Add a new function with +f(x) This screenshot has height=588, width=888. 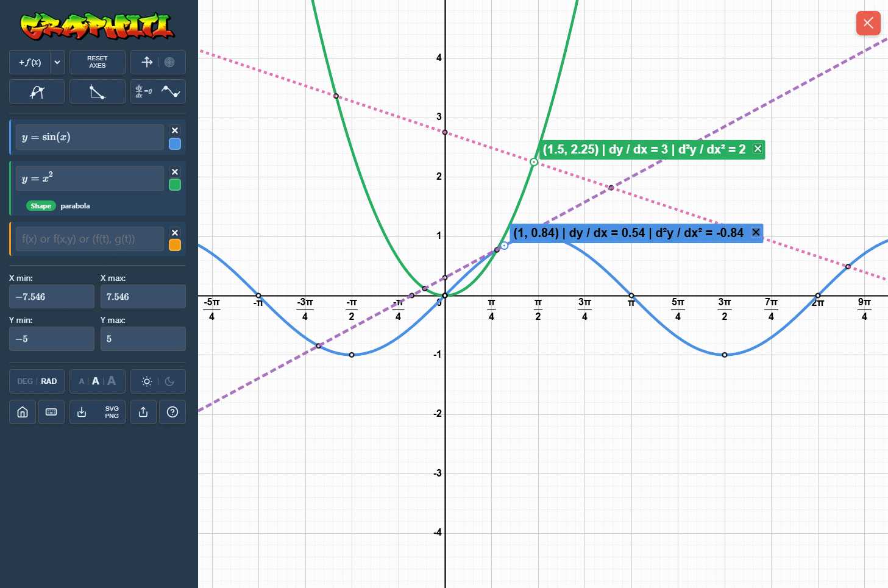pyautogui.click(x=30, y=62)
